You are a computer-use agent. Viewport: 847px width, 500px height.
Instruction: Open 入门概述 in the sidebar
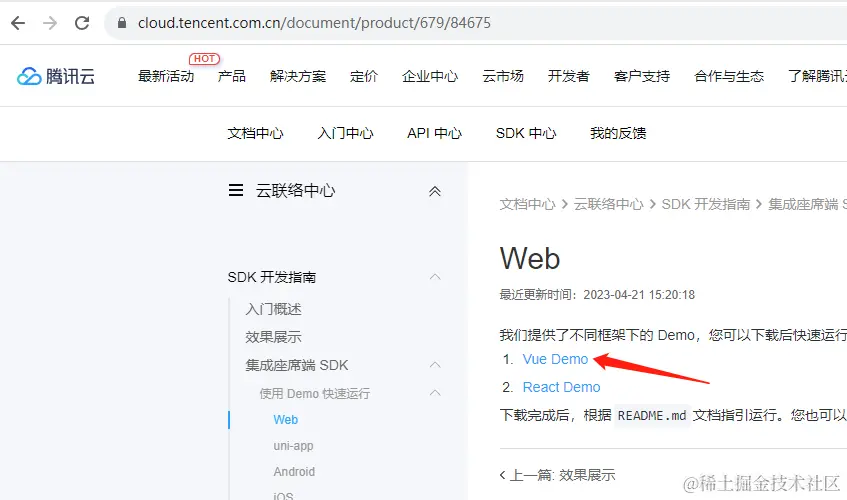[x=273, y=309]
